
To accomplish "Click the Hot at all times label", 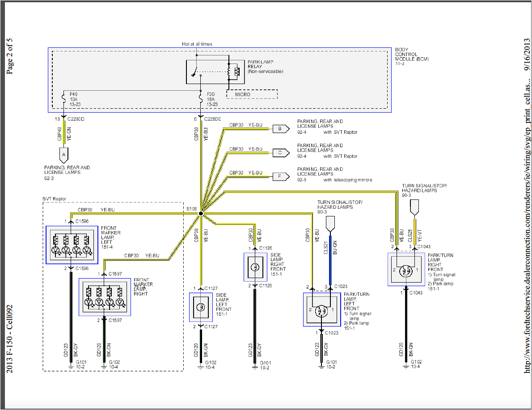I will [197, 43].
